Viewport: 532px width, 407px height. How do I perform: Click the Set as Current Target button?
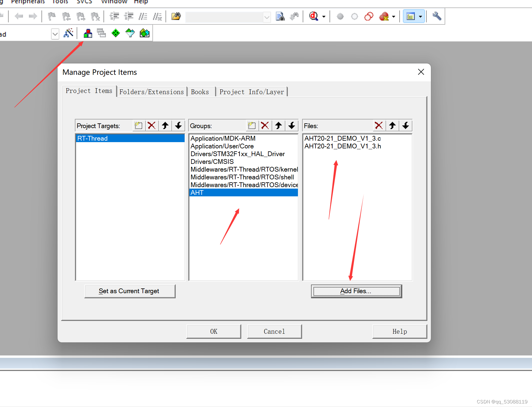click(x=130, y=291)
